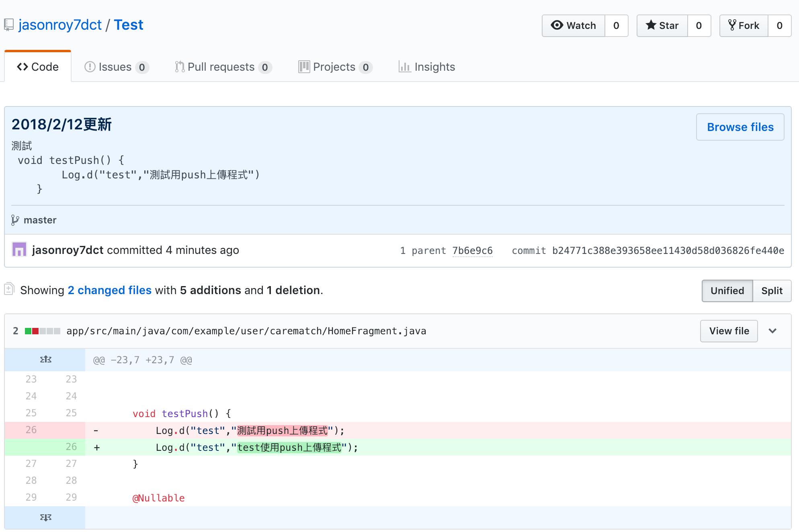The image size is (799, 532).
Task: Click the file diff icon beside Showing
Action: coord(9,289)
